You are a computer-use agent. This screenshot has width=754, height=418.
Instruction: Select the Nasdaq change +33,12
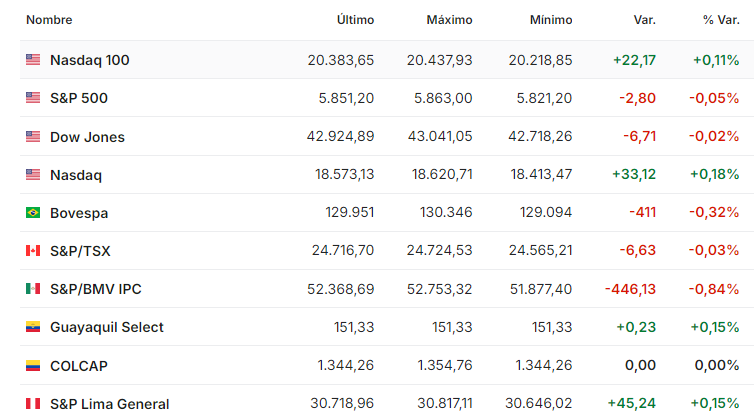[x=634, y=174]
